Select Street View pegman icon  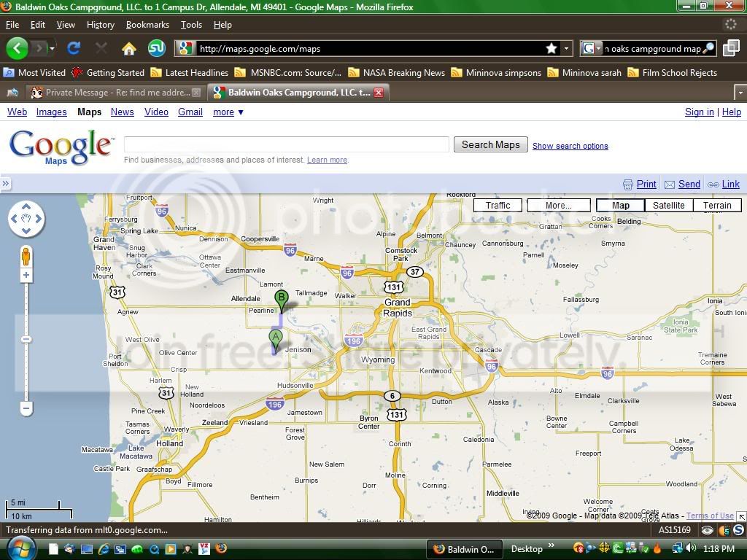pos(26,257)
